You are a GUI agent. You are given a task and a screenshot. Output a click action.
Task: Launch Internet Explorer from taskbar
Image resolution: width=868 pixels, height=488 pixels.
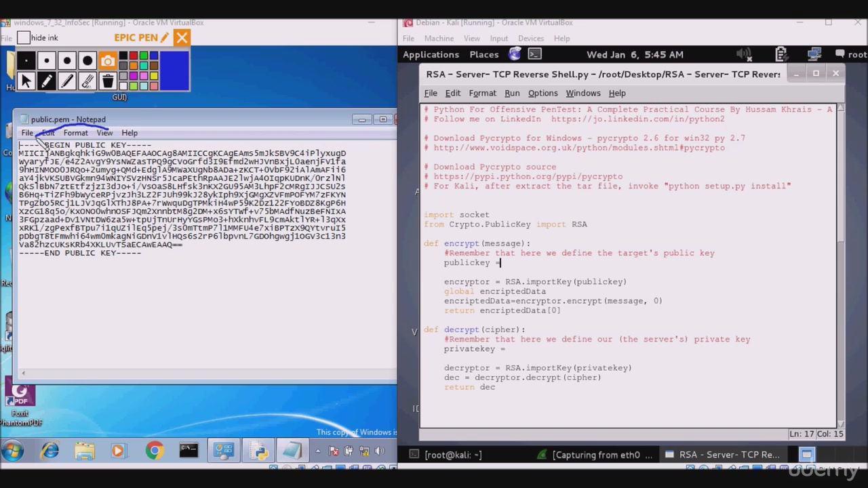(x=50, y=450)
